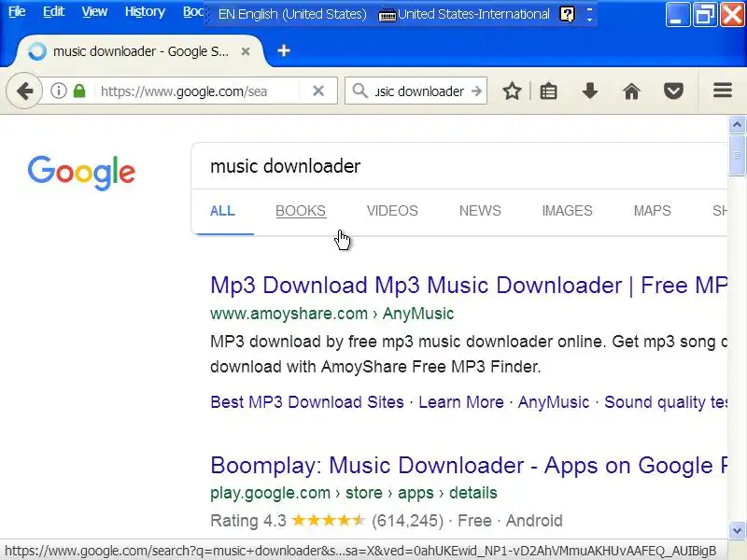
Task: Stop loading with the address bar X
Action: click(x=318, y=91)
